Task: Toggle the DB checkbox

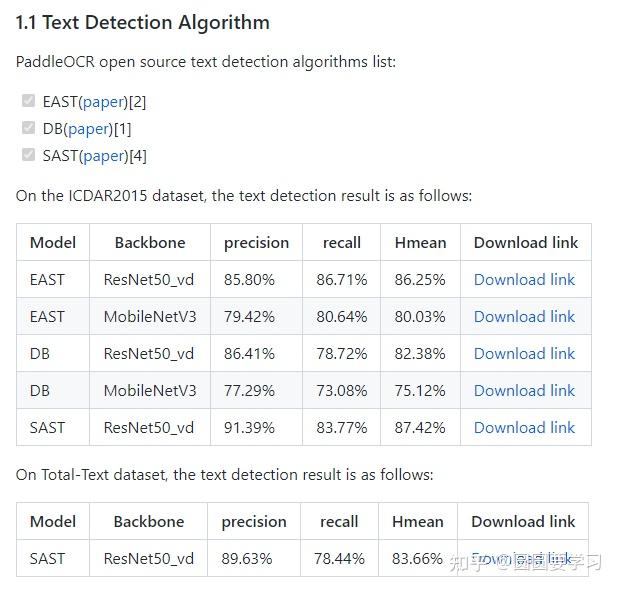Action: (28, 128)
